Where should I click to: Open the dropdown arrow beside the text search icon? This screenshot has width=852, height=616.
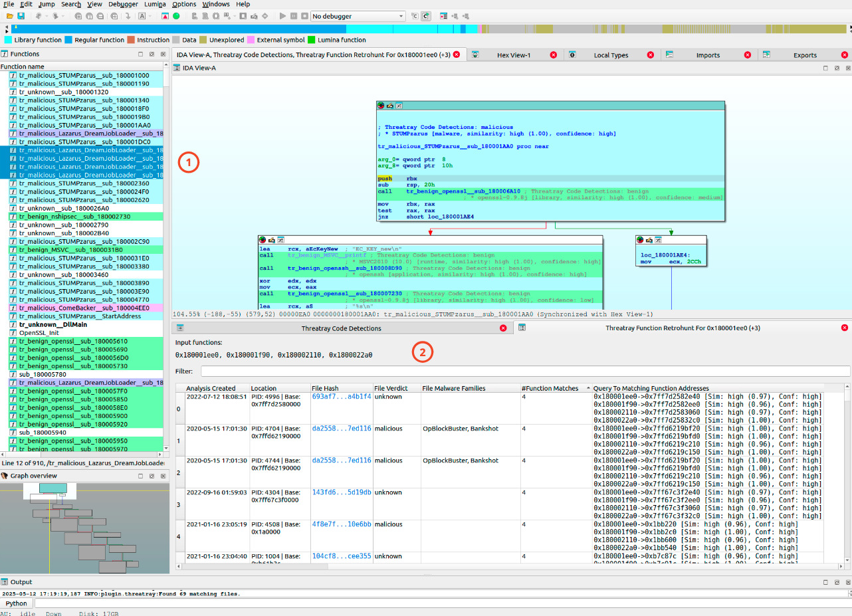tap(152, 16)
